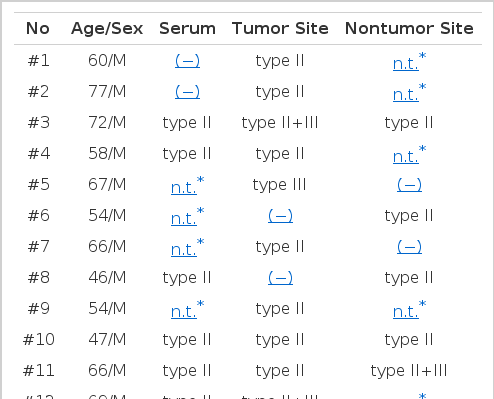Click the n.t.* Serum link in row #5

(x=187, y=185)
